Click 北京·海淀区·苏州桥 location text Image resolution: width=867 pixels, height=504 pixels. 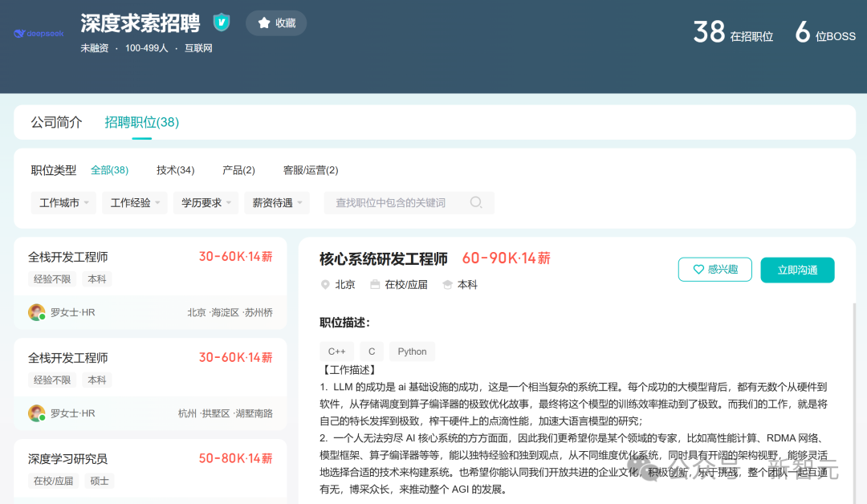click(230, 312)
